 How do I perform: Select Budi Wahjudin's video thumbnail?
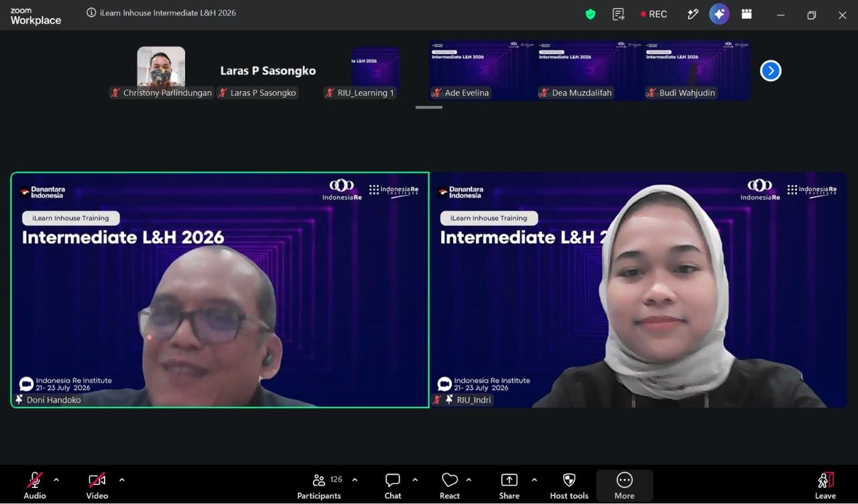[696, 70]
